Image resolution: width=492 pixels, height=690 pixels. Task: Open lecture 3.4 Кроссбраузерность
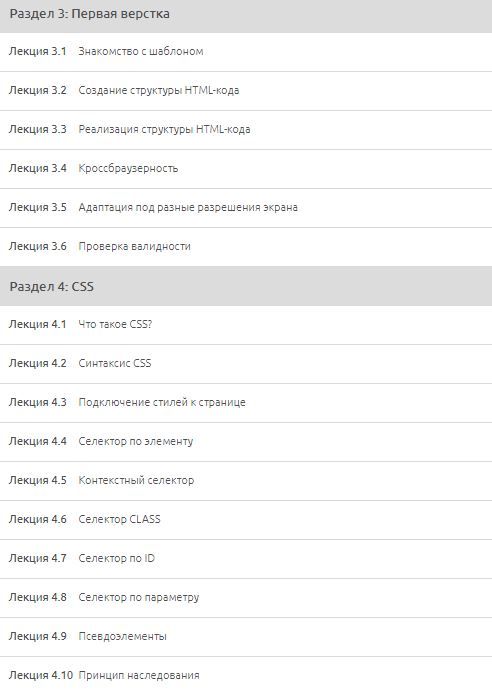tap(246, 169)
